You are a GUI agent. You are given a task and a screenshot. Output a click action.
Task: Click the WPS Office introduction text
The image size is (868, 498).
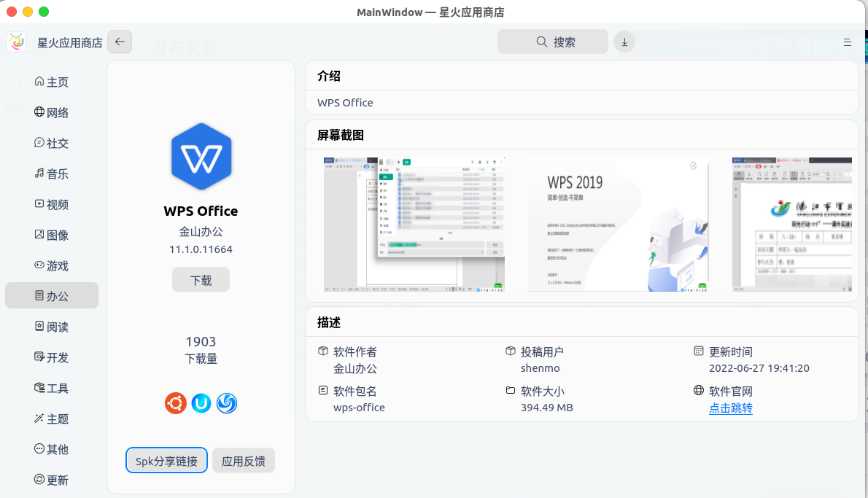point(345,102)
